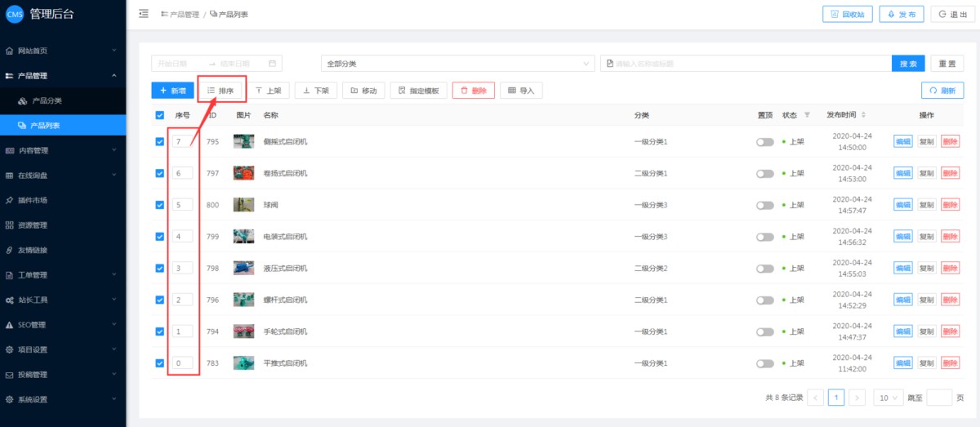The width and height of the screenshot is (980, 427).
Task: Click the 导入 import toolbar button
Action: pyautogui.click(x=520, y=91)
